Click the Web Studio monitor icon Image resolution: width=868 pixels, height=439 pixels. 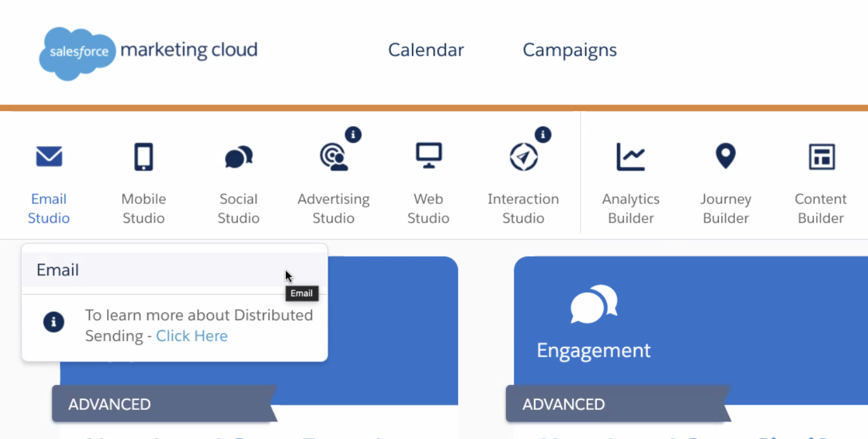coord(429,156)
